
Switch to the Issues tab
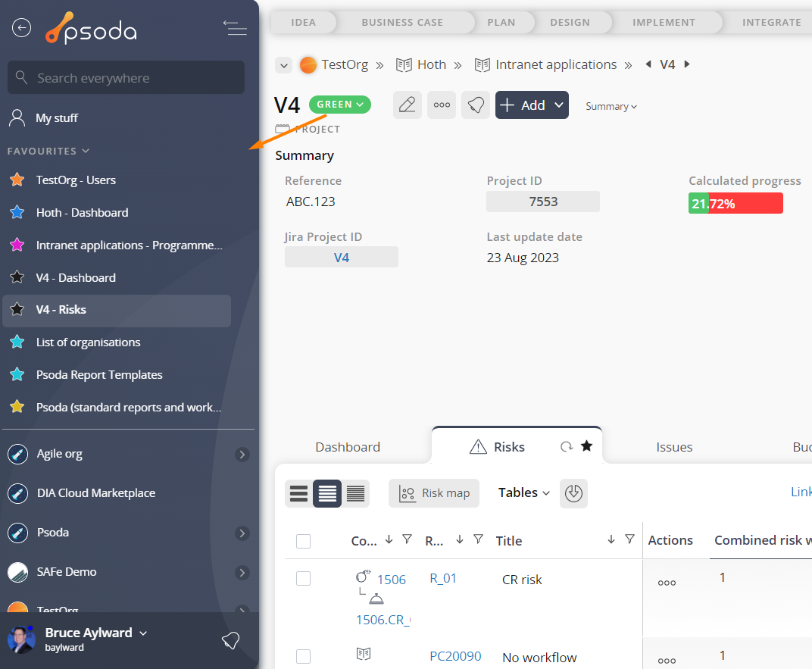674,447
